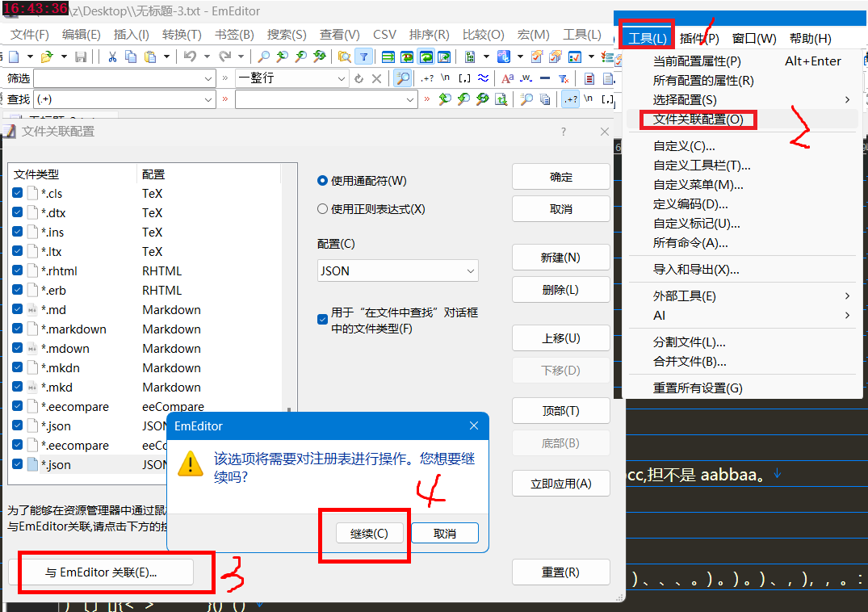Click the 与 EmEditor 关联(E)... button
Image resolution: width=868 pixels, height=612 pixels.
point(101,572)
